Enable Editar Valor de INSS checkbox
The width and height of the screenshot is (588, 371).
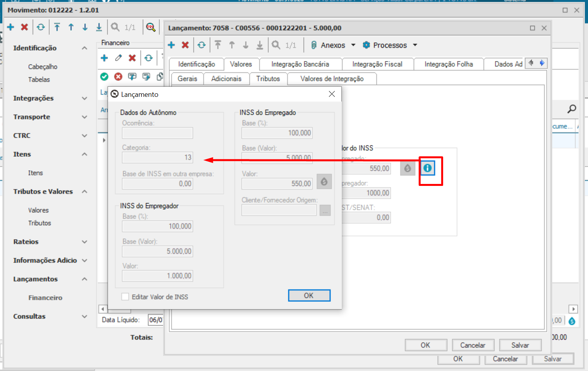(125, 297)
